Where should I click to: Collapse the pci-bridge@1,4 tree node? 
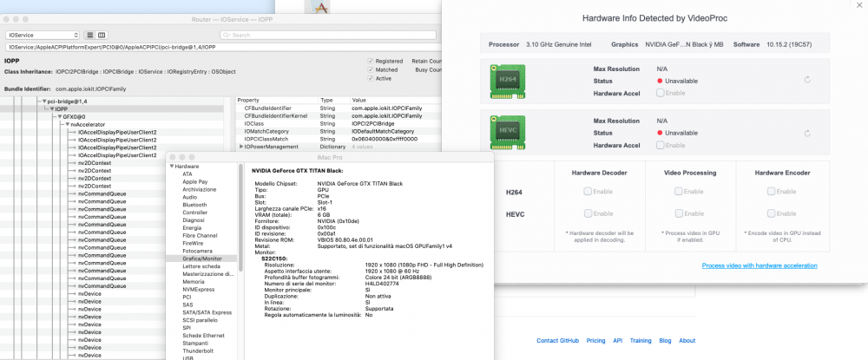(44, 101)
